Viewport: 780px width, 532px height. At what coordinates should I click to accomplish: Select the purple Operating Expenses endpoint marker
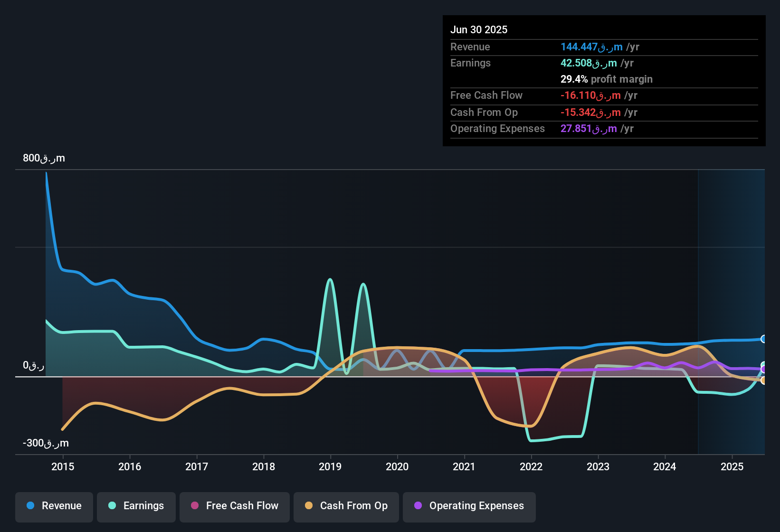764,369
